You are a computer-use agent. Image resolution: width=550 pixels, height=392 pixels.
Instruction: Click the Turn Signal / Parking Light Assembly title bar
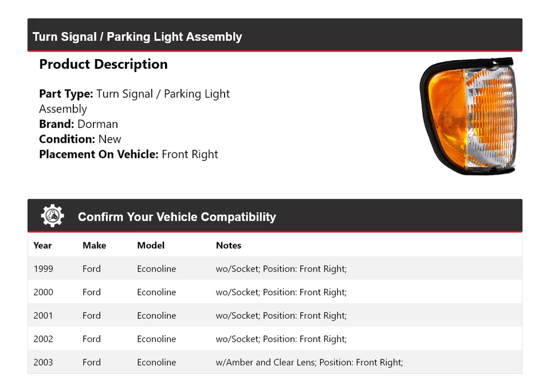pos(137,37)
